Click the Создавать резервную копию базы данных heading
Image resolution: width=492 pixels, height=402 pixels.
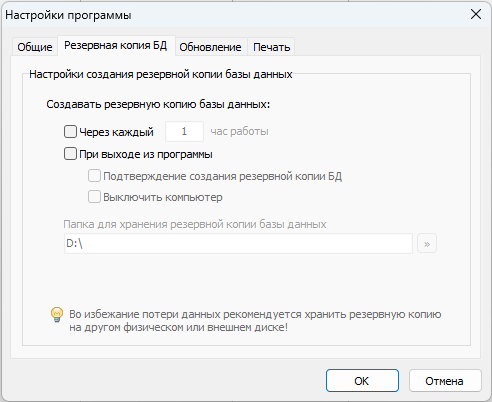pos(158,104)
